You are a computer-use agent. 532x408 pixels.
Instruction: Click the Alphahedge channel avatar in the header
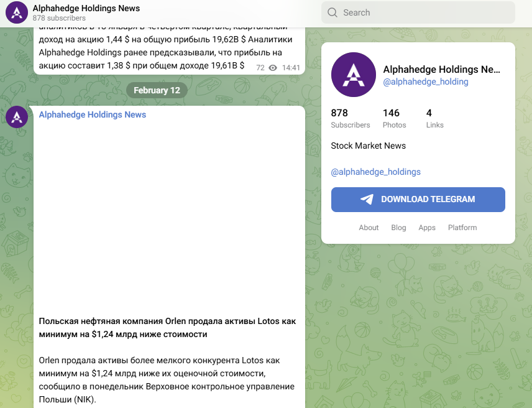pyautogui.click(x=16, y=12)
